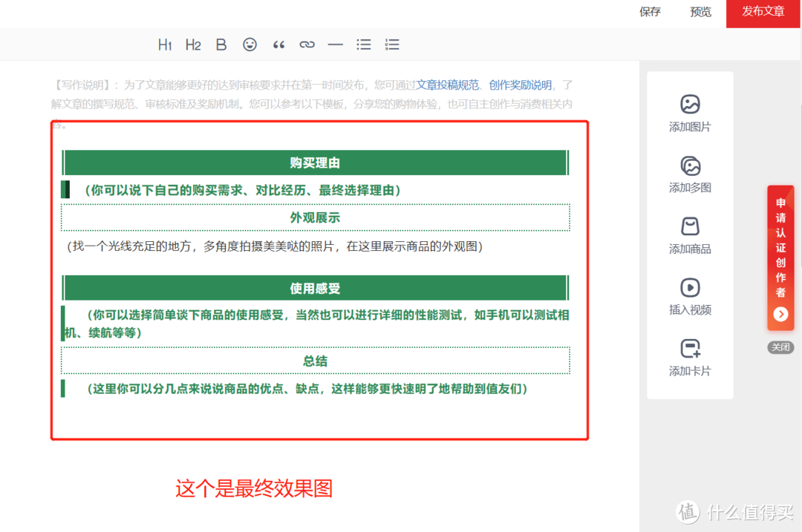Viewport: 802px width, 532px height.
Task: Dismiss banner with 关闭 button
Action: pyautogui.click(x=780, y=347)
